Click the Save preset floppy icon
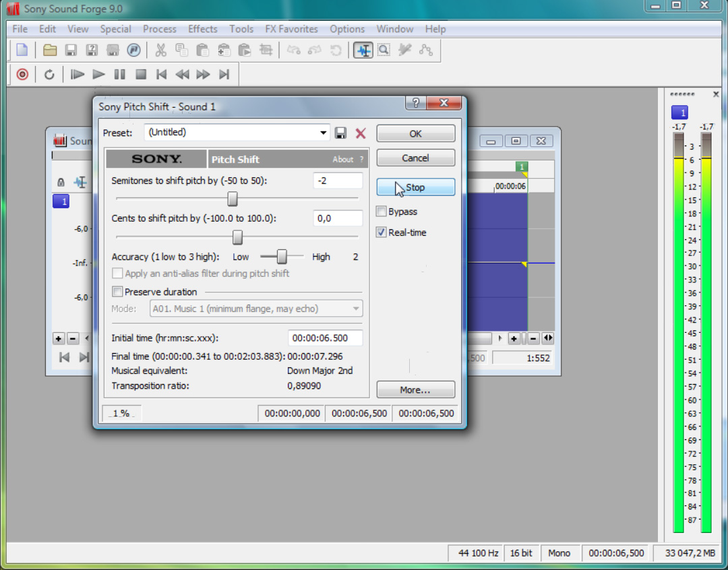The height and width of the screenshot is (570, 728). [x=341, y=133]
